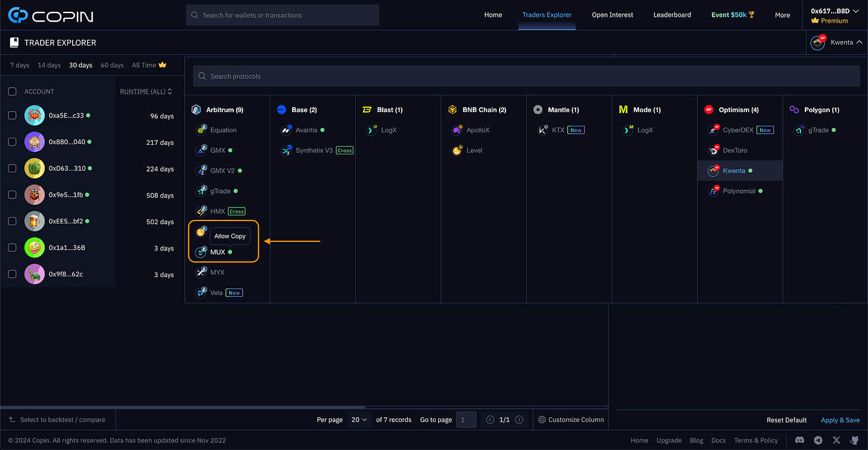Viewport: 868px width, 450px height.
Task: Select the Level protocol icon
Action: (457, 150)
